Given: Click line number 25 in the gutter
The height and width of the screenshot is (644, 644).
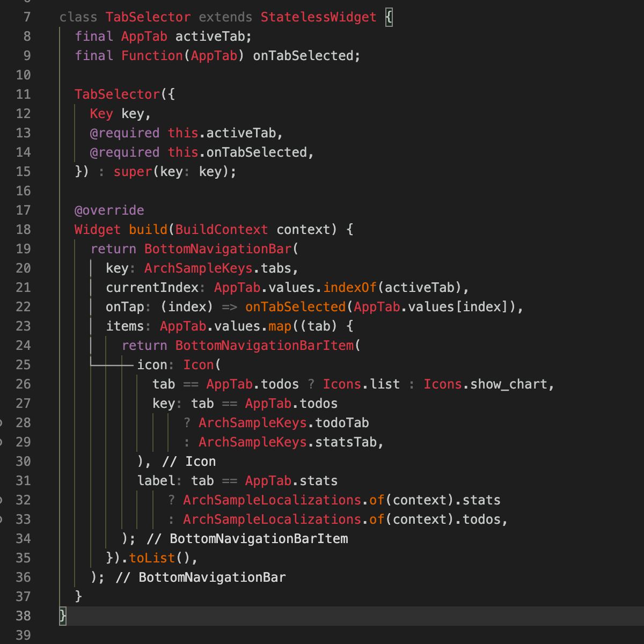Looking at the screenshot, I should tap(23, 365).
